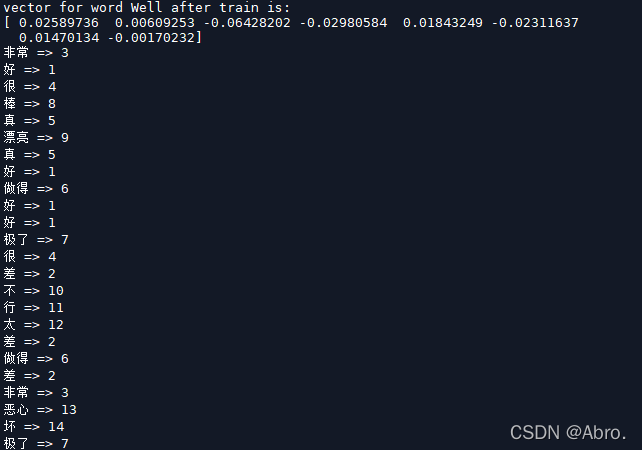Image resolution: width=642 pixels, height=450 pixels.
Task: Click the first '非常 => 3' line
Action: [36, 53]
